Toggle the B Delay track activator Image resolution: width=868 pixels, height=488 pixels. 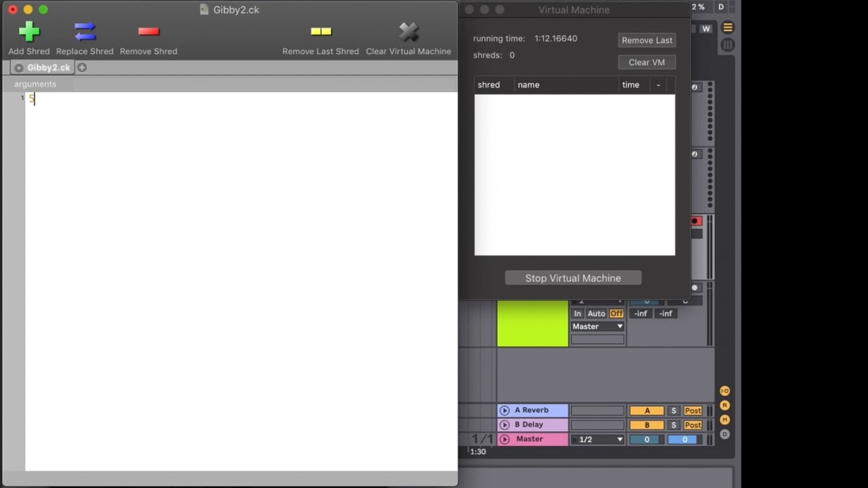(x=647, y=425)
